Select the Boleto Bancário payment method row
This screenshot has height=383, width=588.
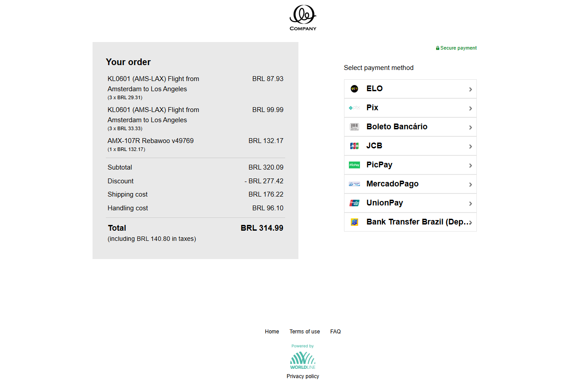pos(410,127)
